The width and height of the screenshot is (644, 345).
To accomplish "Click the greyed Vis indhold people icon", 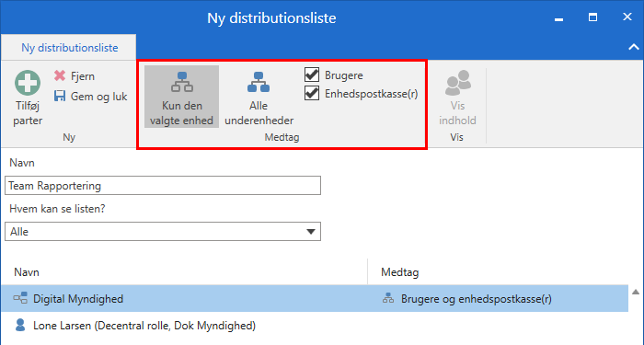I will (457, 83).
